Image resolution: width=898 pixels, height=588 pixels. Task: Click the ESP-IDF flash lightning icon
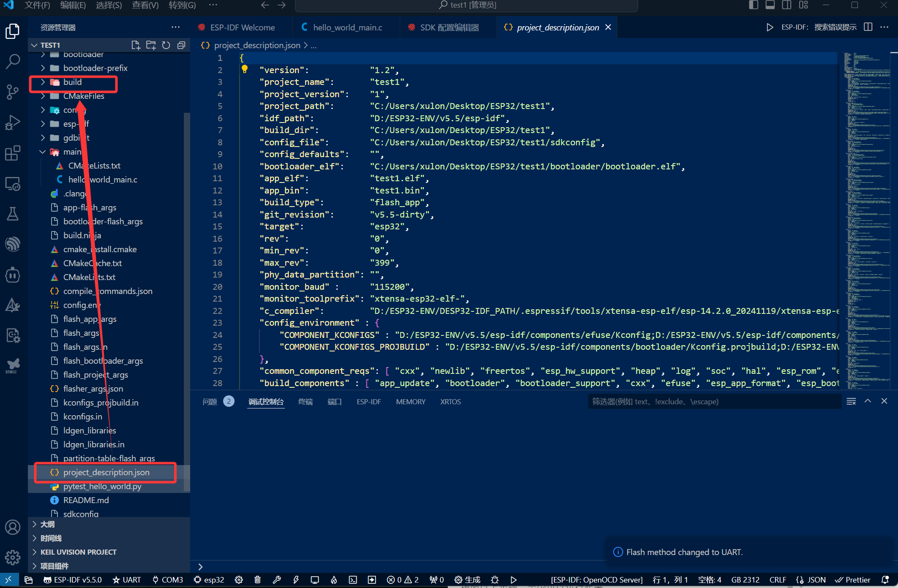pyautogui.click(x=296, y=580)
